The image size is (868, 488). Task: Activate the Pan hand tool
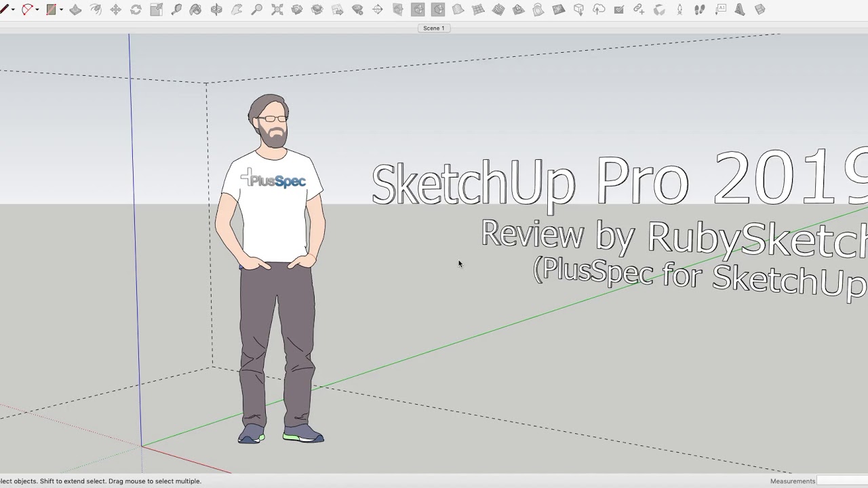tap(237, 9)
